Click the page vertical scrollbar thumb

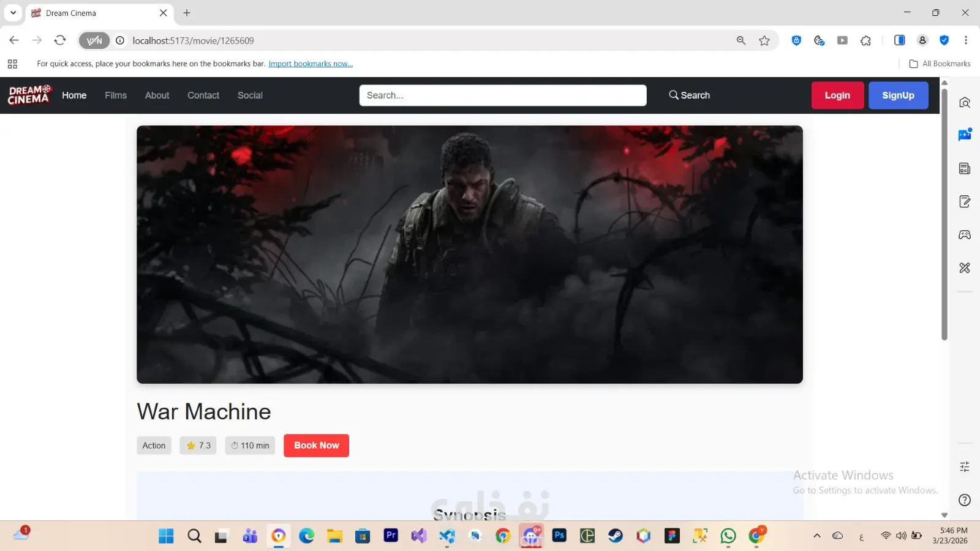[x=944, y=214]
